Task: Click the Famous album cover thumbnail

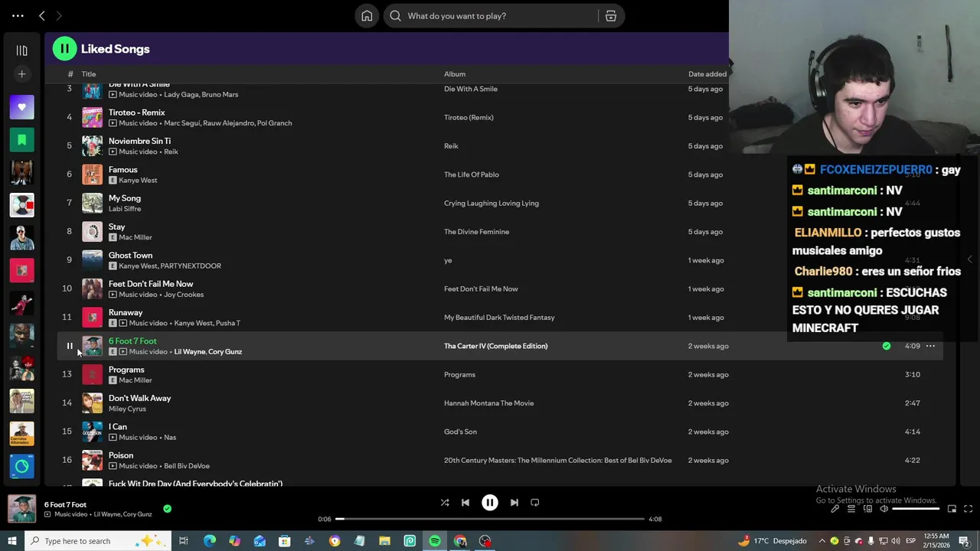Action: tap(92, 174)
